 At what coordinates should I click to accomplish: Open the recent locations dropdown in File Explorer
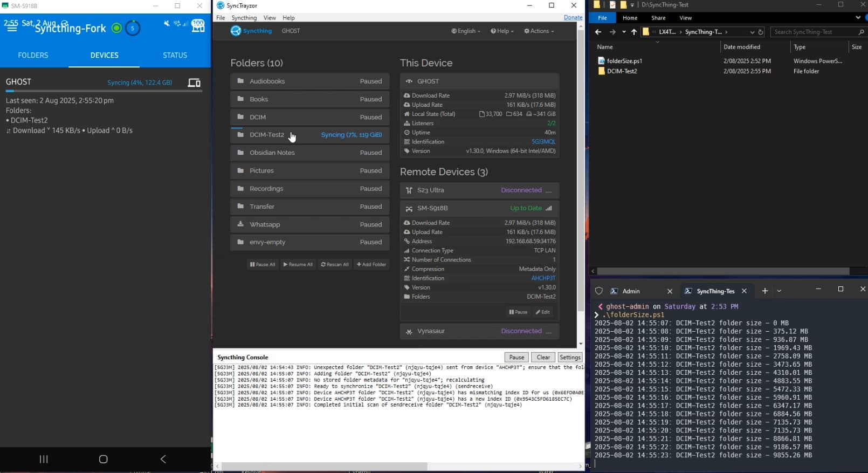(x=624, y=32)
